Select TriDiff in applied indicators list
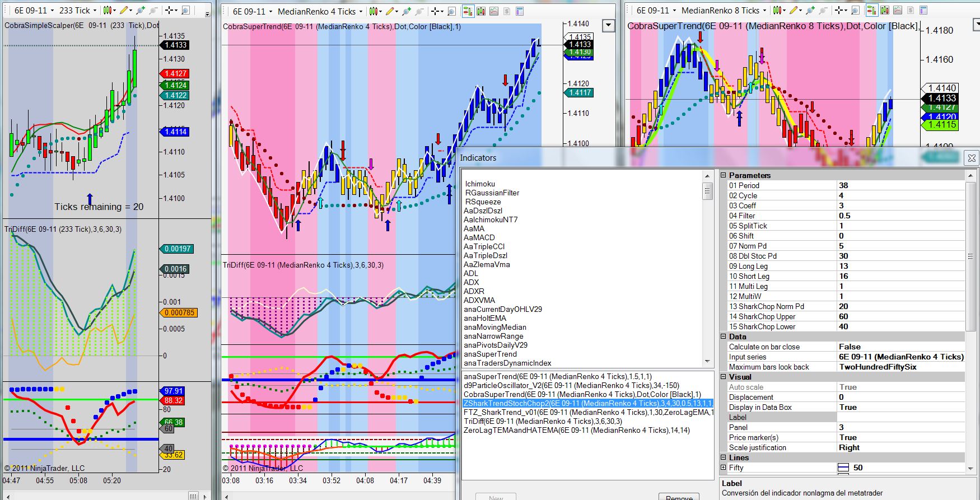980x500 pixels. pyautogui.click(x=587, y=421)
